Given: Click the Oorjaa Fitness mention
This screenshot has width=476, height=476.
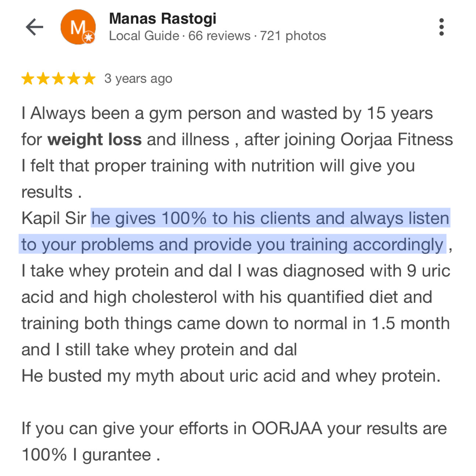Looking at the screenshot, I should pyautogui.click(x=397, y=140).
